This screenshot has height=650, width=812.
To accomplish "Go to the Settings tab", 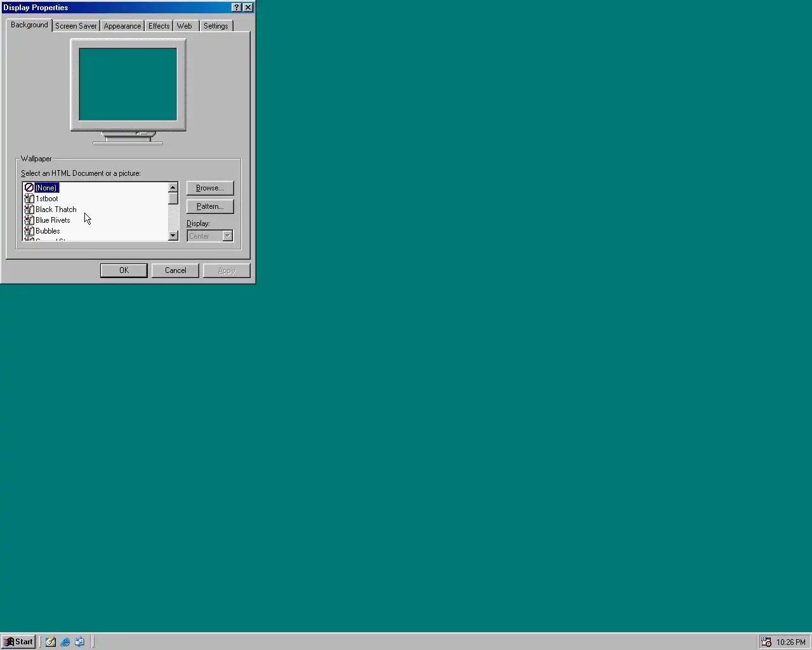I will tap(216, 26).
